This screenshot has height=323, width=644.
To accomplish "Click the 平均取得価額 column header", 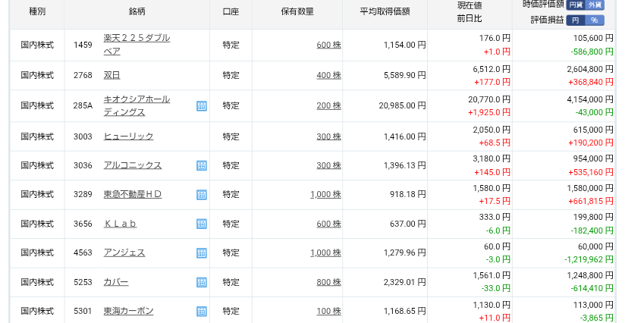I will (385, 11).
